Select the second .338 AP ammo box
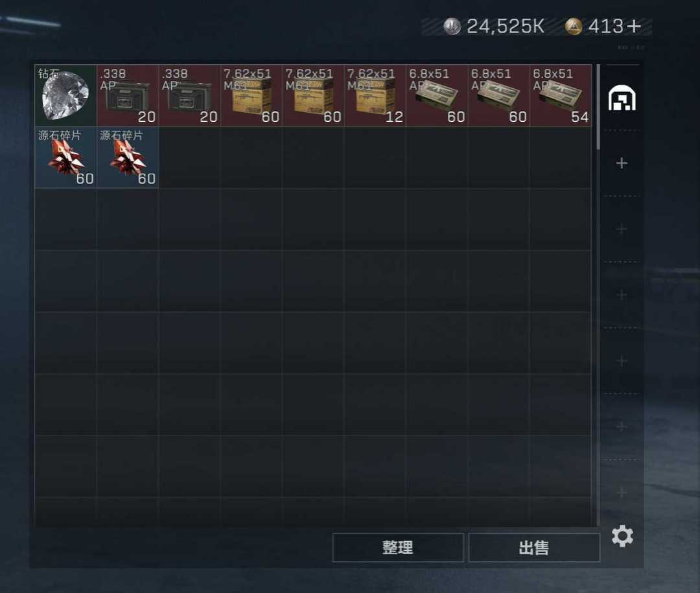This screenshot has width=700, height=593. 189,95
